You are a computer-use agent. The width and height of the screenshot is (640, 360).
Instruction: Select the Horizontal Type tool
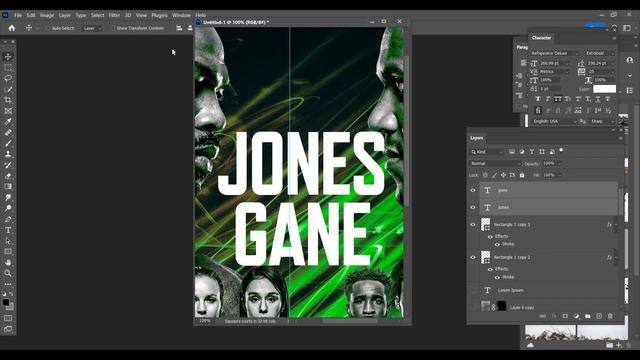click(x=8, y=230)
